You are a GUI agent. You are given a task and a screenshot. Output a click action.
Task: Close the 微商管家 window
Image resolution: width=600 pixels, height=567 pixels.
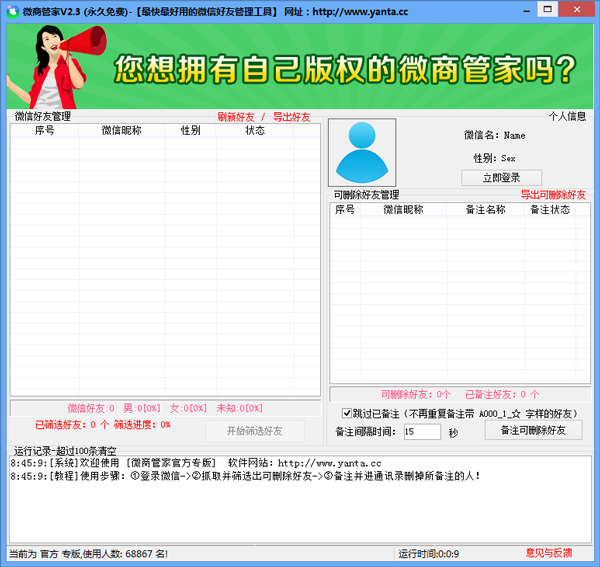point(577,9)
